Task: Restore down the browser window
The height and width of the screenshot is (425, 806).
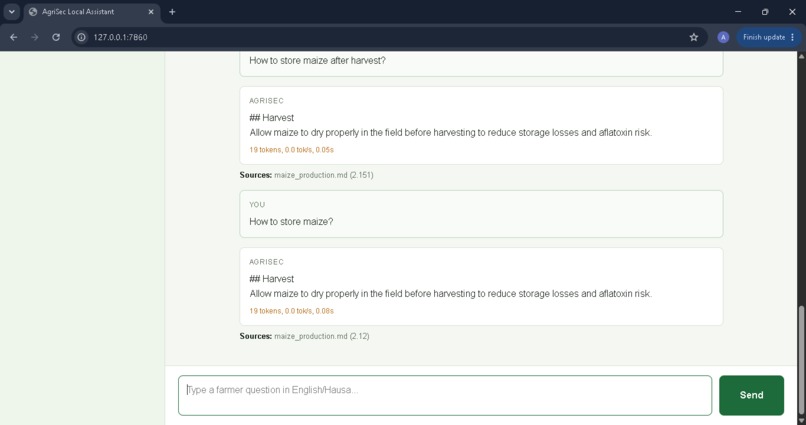Action: point(765,12)
